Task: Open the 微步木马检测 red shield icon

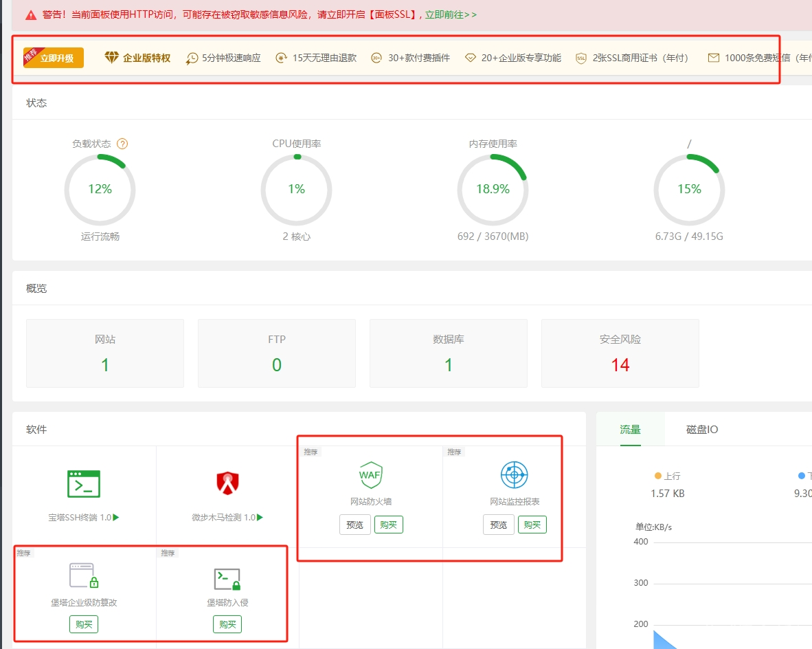Action: pyautogui.click(x=228, y=483)
